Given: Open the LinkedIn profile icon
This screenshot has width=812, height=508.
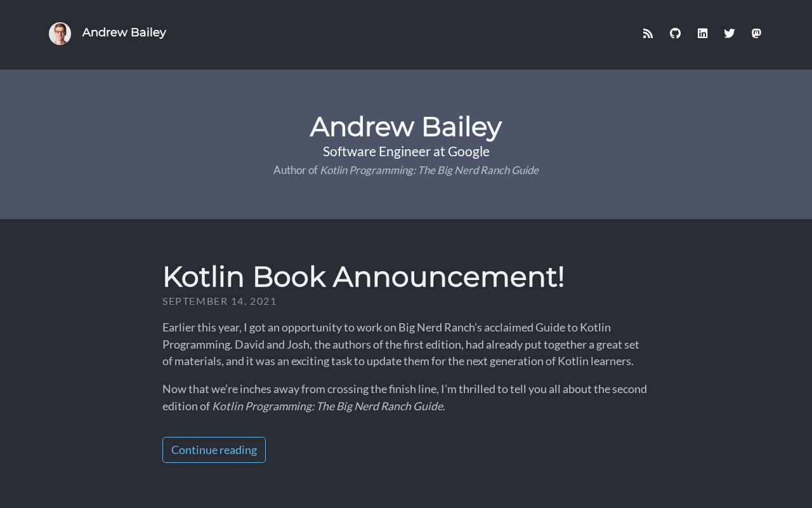Looking at the screenshot, I should [702, 34].
